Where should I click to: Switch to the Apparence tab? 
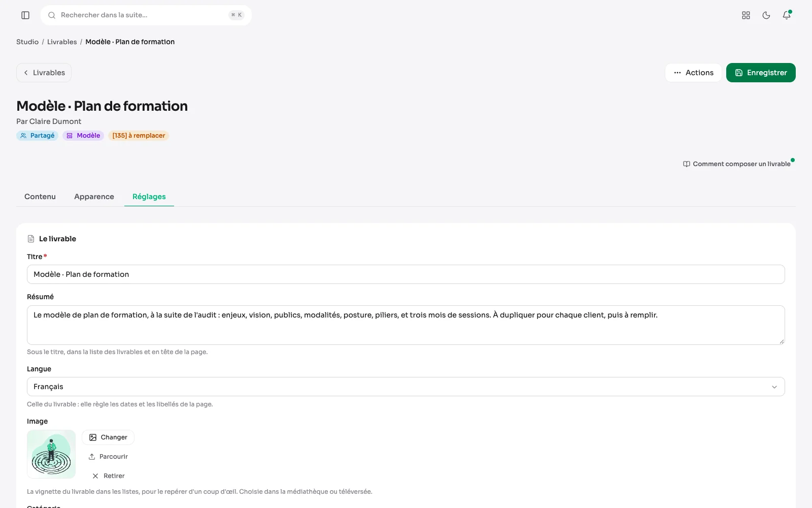click(94, 197)
